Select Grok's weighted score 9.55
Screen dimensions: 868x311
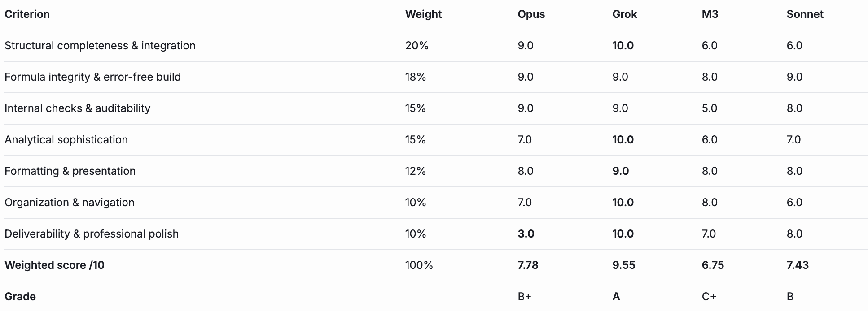[x=623, y=265]
